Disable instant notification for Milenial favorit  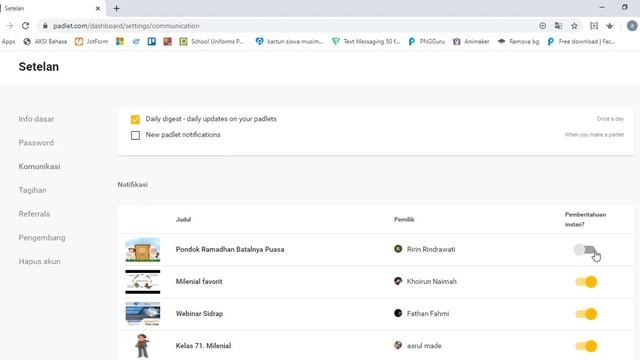coord(587,282)
